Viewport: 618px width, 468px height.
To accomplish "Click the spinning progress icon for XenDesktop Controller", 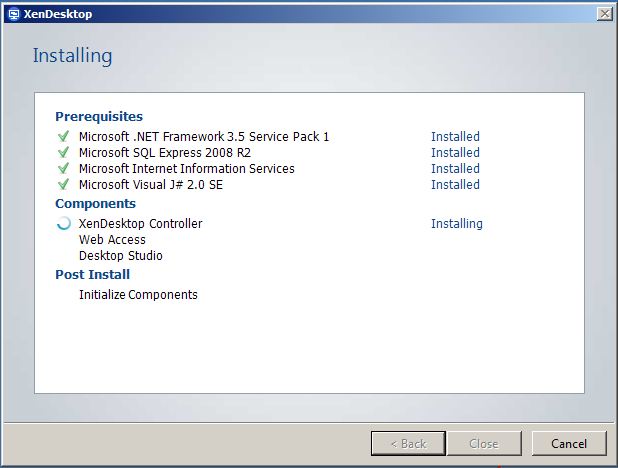I will [x=63, y=223].
